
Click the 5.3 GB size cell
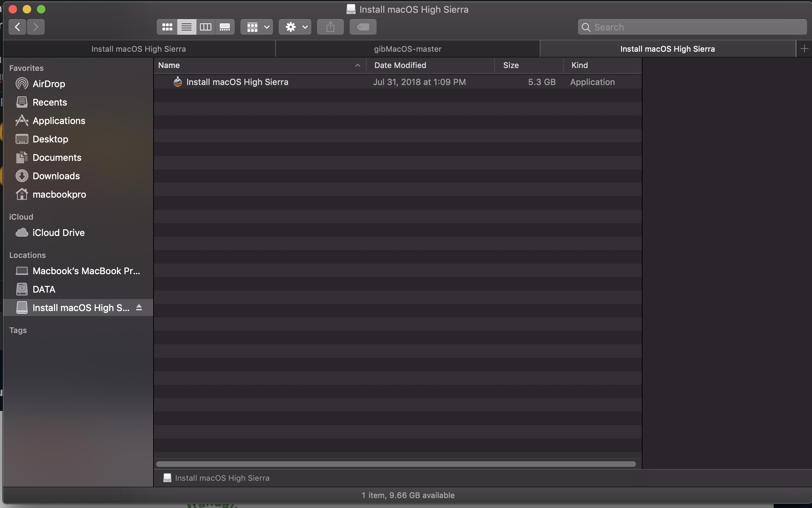click(x=542, y=82)
